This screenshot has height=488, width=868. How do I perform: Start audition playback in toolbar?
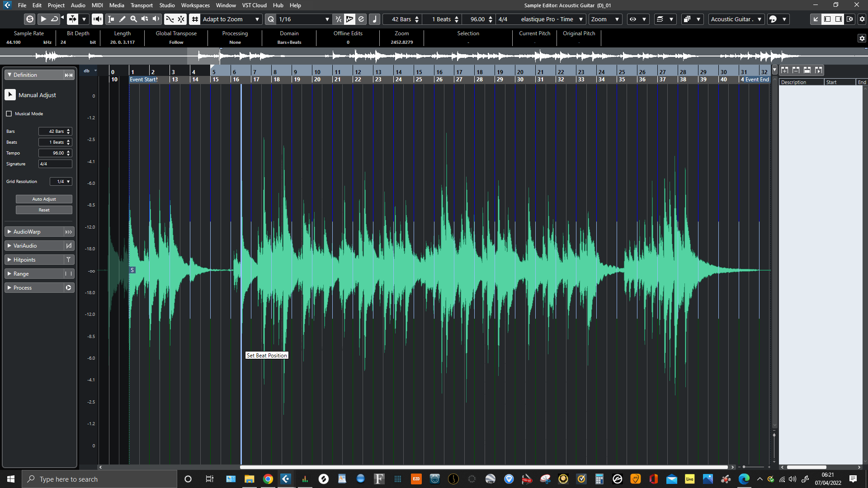click(x=43, y=19)
